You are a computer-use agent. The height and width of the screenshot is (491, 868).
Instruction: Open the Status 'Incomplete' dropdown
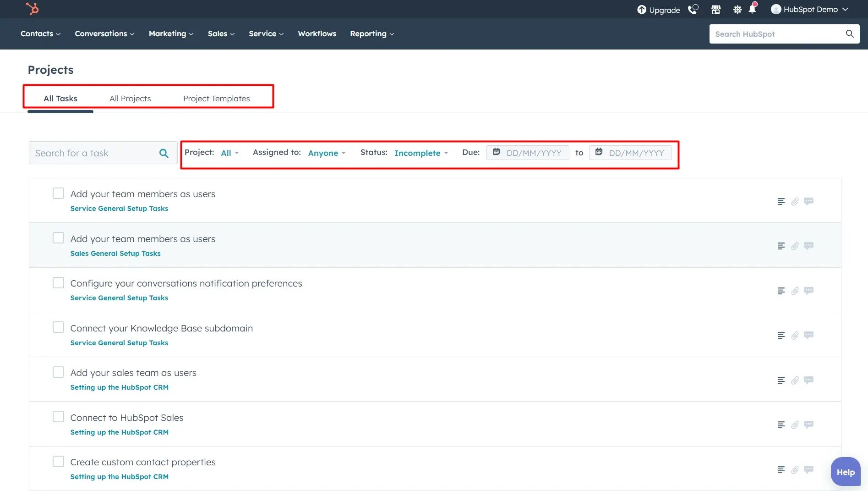coord(421,153)
